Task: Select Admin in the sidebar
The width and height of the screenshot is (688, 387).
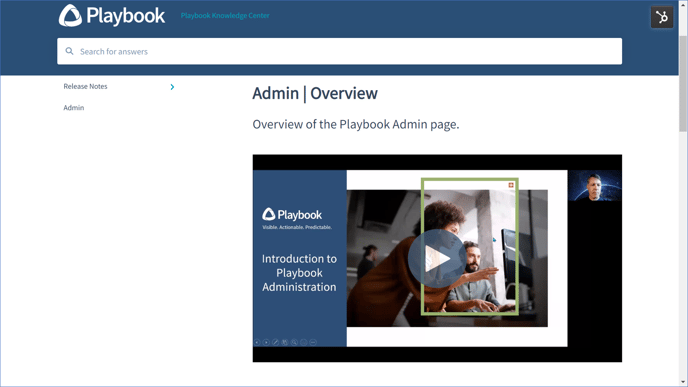Action: click(x=74, y=108)
